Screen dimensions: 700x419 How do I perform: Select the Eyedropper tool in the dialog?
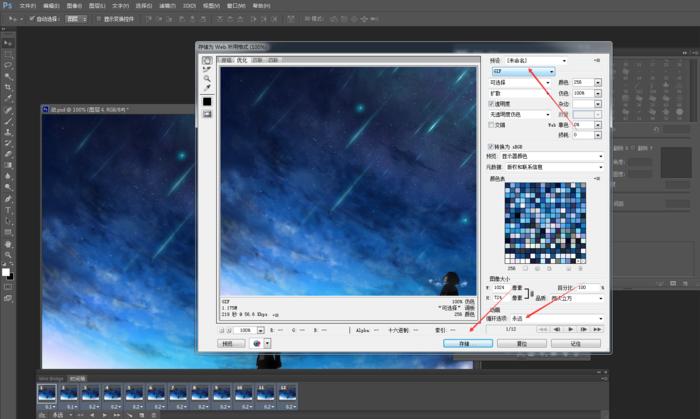coord(207,88)
